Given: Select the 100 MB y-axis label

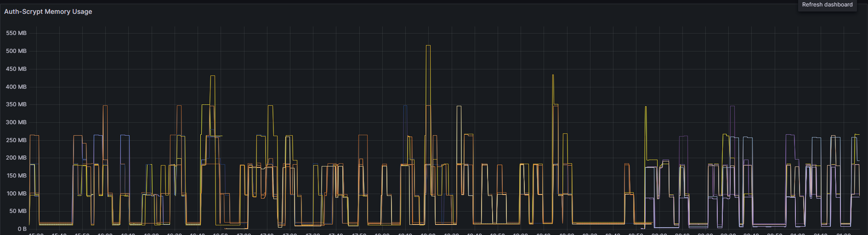Looking at the screenshot, I should (16, 194).
